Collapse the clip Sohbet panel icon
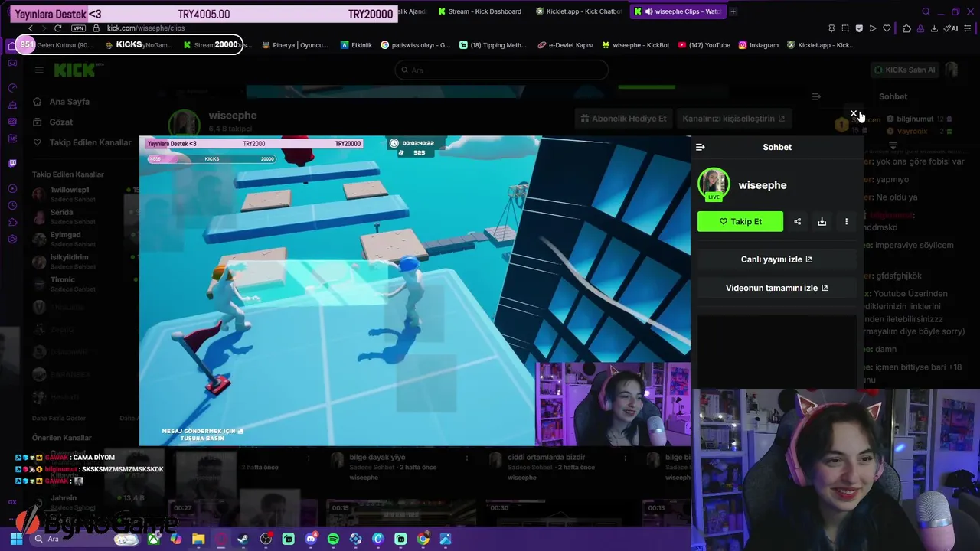The width and height of the screenshot is (980, 551). pyautogui.click(x=700, y=147)
